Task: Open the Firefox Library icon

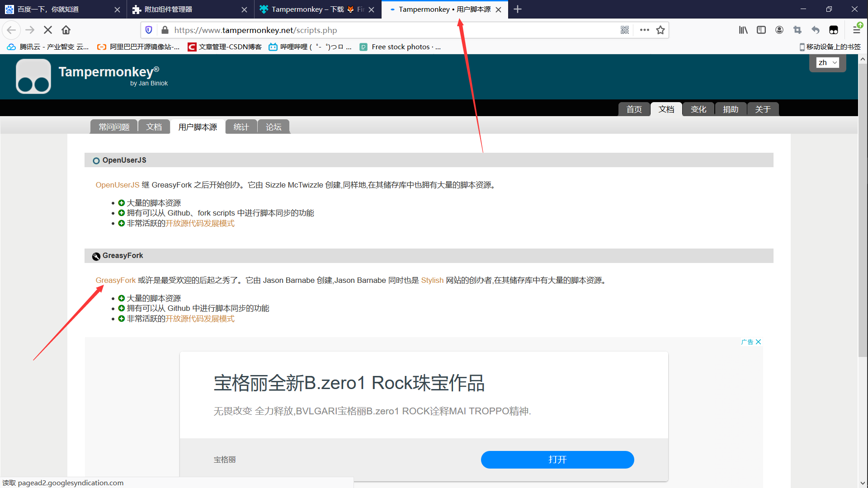Action: pos(743,30)
